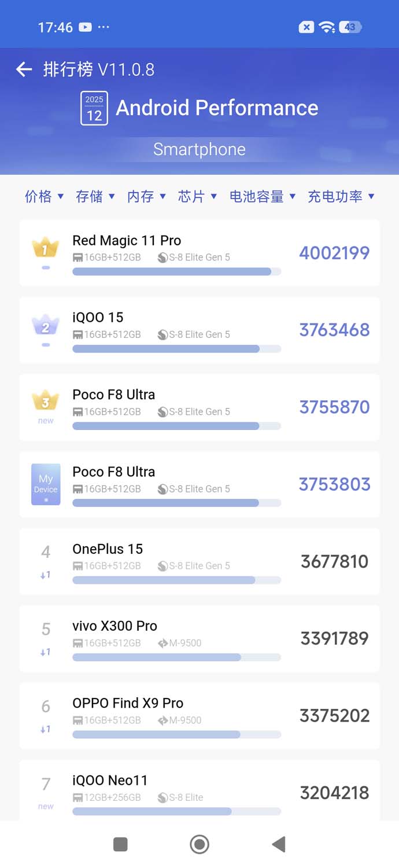Tap the back arrow on the ranking page
This screenshot has width=399, height=868.
pyautogui.click(x=23, y=69)
